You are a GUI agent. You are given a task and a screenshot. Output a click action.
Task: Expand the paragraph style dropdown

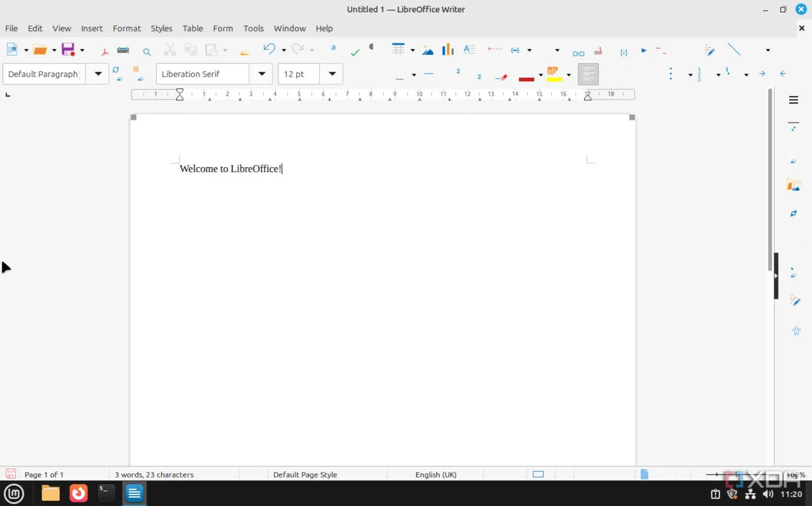(x=98, y=74)
